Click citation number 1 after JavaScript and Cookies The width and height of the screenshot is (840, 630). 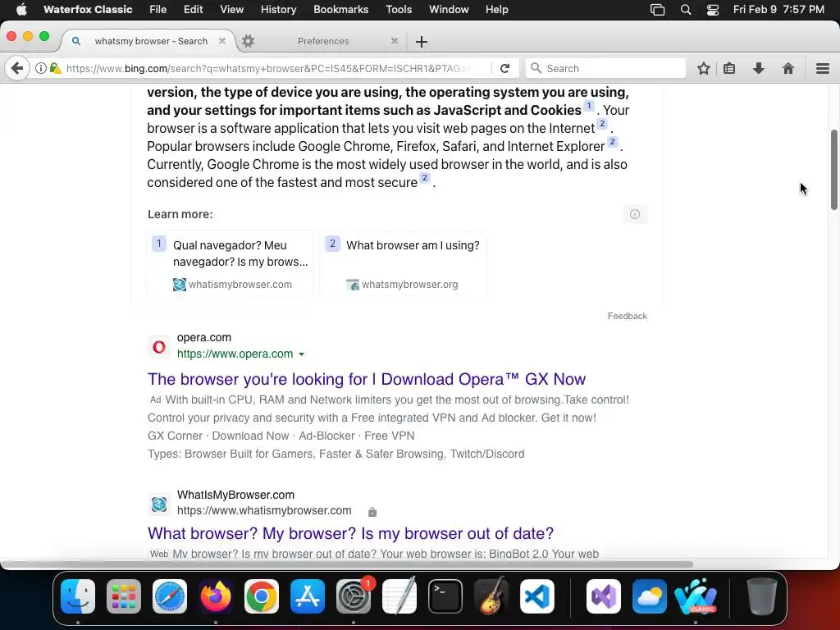pos(589,106)
